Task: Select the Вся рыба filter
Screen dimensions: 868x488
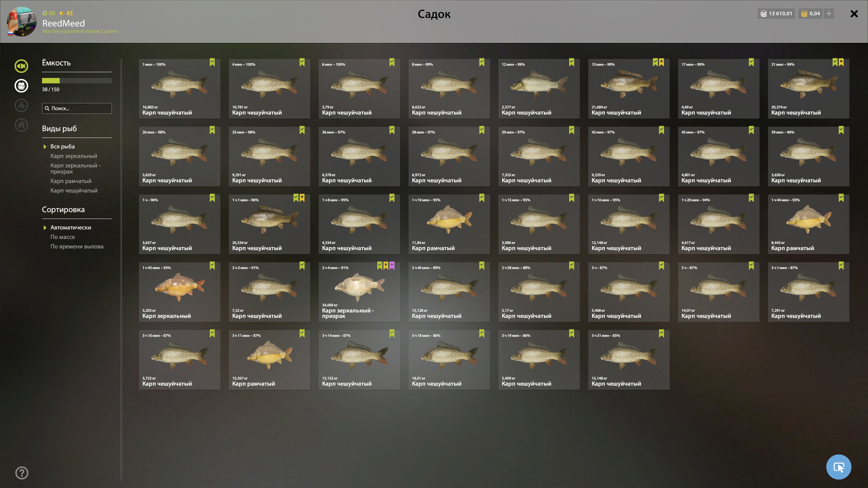Action: 62,146
